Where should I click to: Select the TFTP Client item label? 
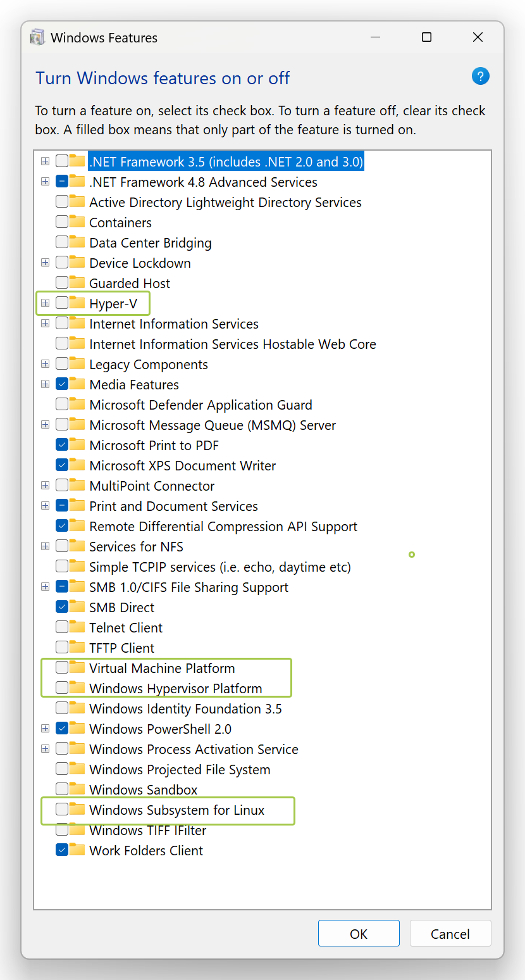(x=122, y=648)
